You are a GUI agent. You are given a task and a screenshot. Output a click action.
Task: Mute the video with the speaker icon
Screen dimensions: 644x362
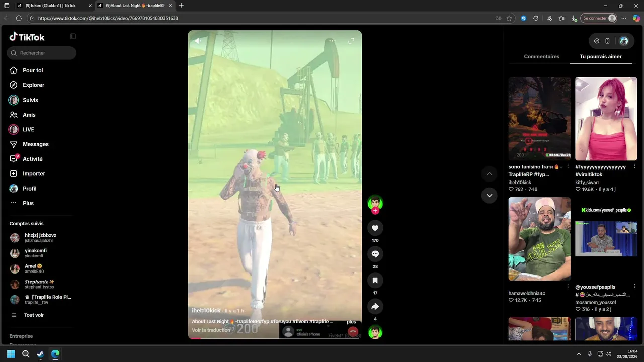pyautogui.click(x=198, y=41)
